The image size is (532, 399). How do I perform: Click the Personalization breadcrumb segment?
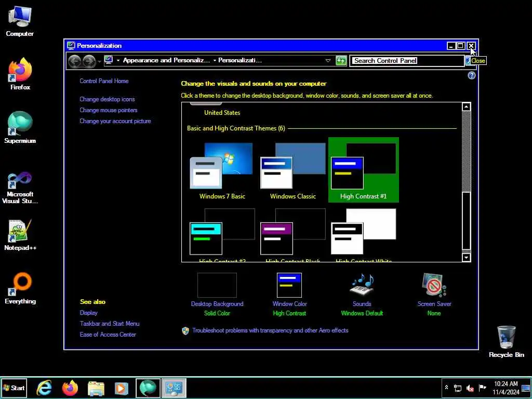(240, 60)
